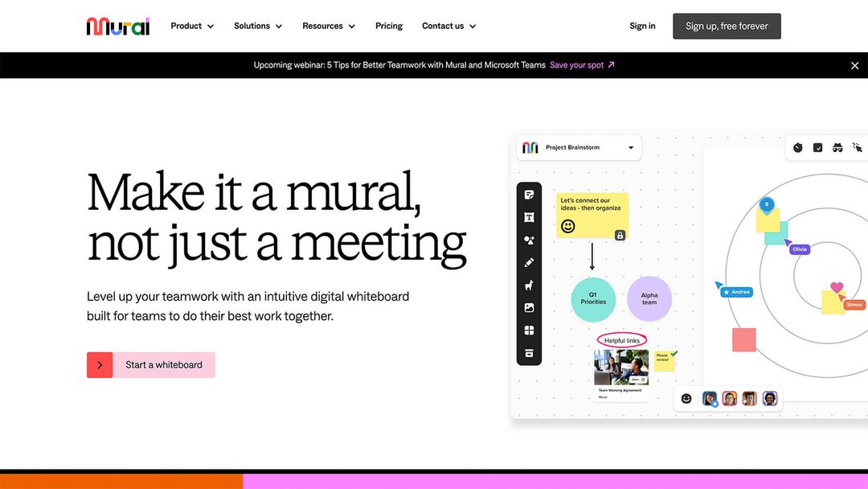
Task: Open the emoji reactions picker
Action: click(x=686, y=398)
